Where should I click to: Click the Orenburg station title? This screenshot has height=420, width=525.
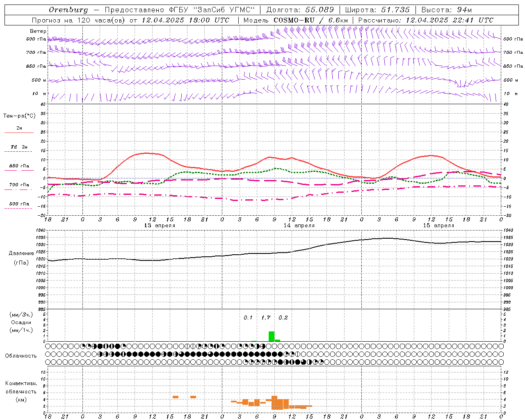click(x=68, y=10)
